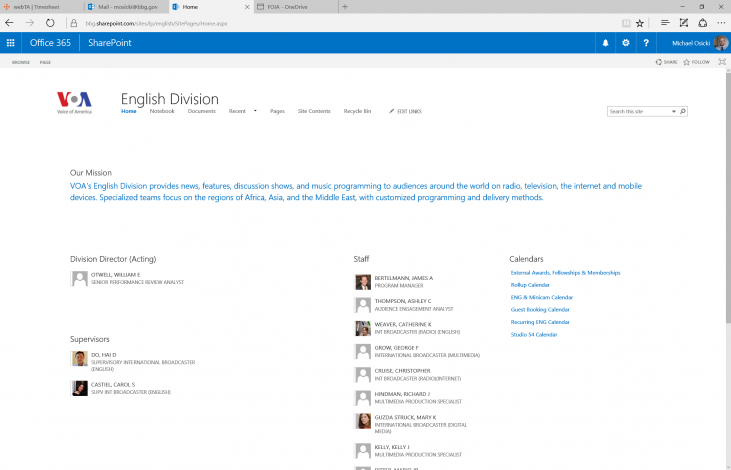The width and height of the screenshot is (731, 470).
Task: Open the Recycle Bin link
Action: pyautogui.click(x=357, y=111)
